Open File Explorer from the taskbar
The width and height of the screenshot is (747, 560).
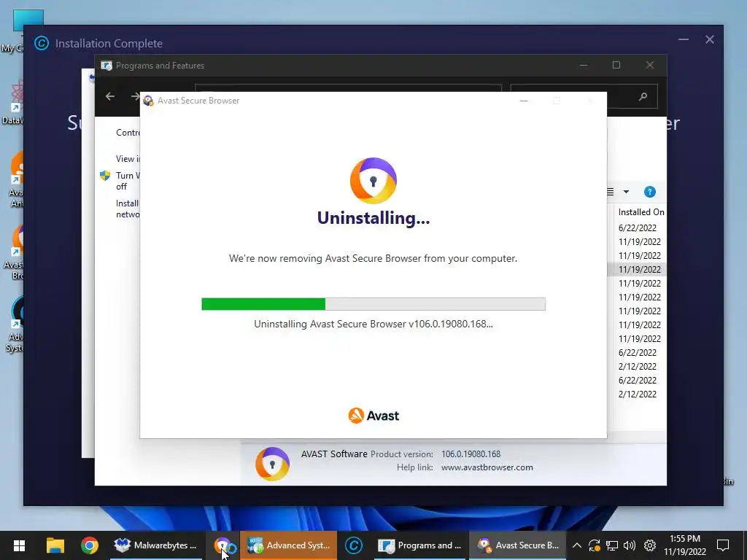55,545
